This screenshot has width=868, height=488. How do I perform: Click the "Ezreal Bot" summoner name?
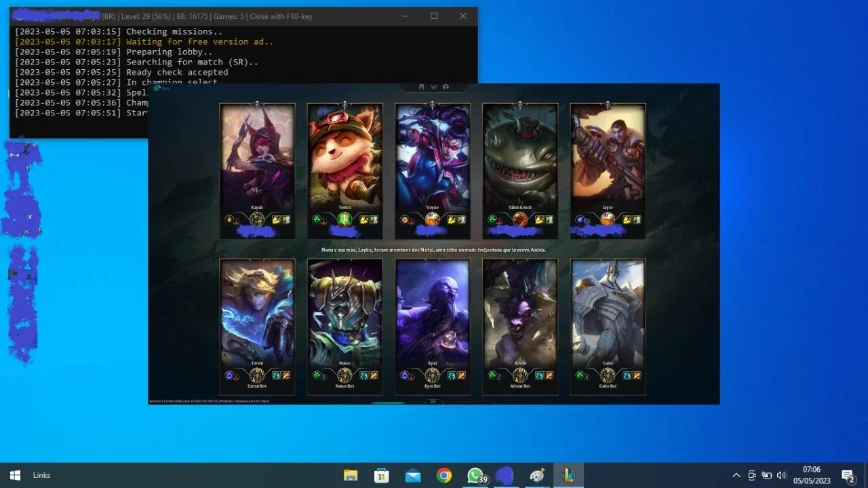(257, 386)
